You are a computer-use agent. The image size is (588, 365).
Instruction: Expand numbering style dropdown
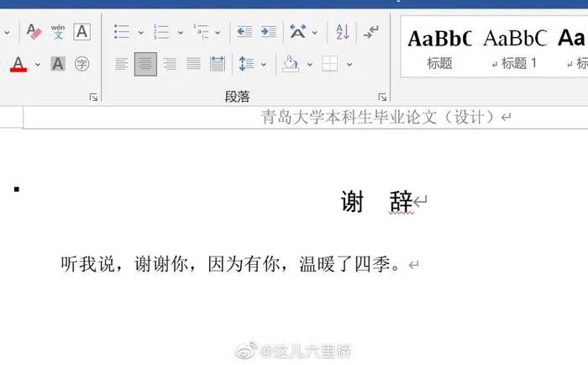point(180,33)
